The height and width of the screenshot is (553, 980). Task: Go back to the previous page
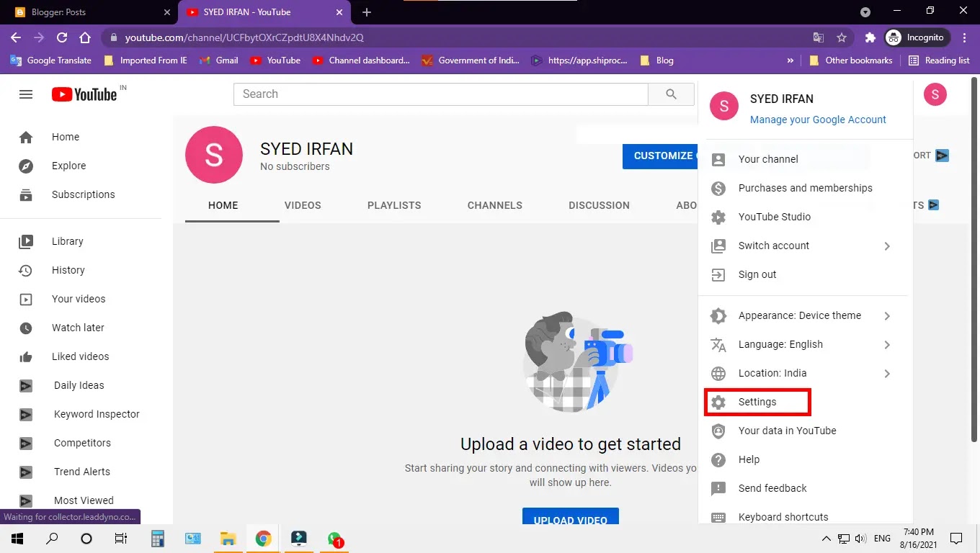[16, 37]
